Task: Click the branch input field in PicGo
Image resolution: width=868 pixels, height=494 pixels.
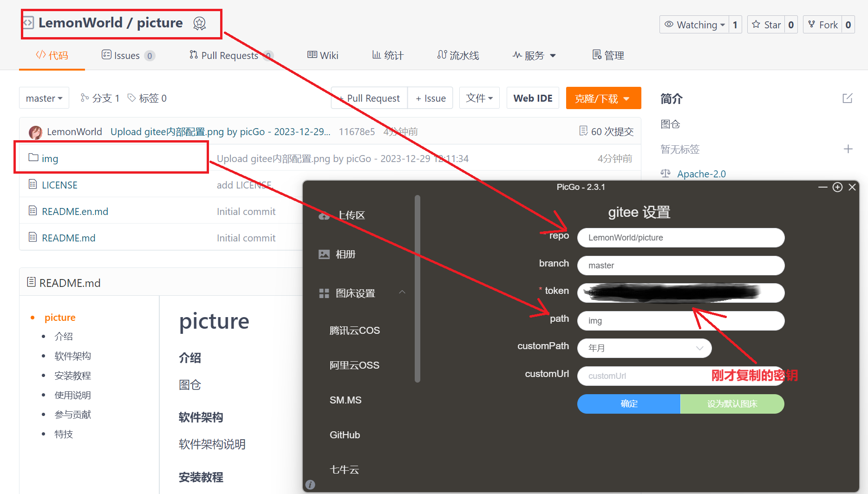Action: (681, 266)
